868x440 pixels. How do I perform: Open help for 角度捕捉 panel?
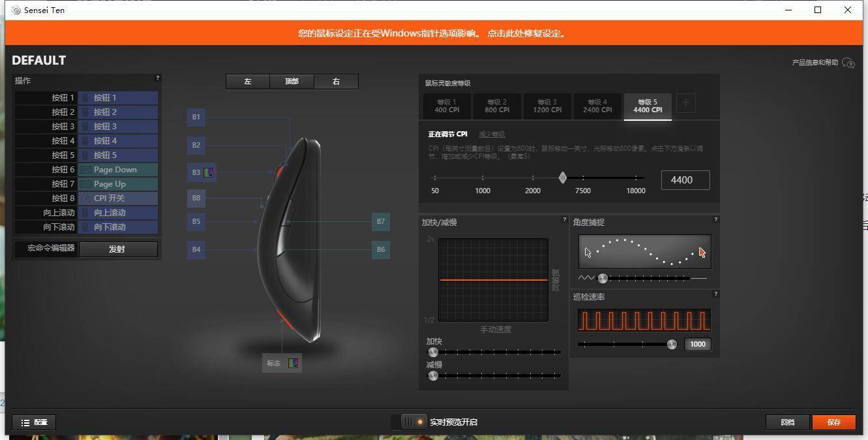(716, 219)
